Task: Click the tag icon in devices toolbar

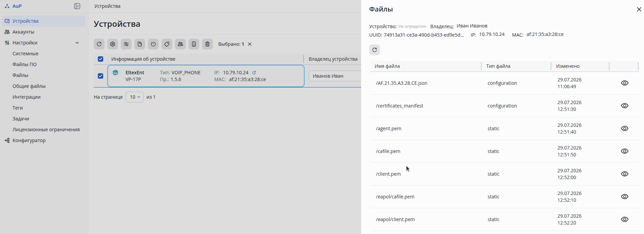Action: [167, 44]
